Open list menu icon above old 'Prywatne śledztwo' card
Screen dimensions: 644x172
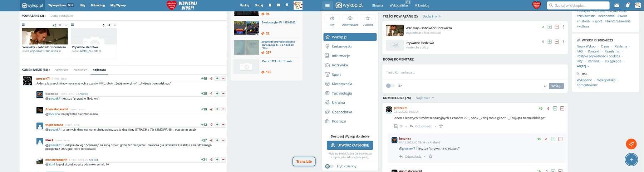coord(73,25)
